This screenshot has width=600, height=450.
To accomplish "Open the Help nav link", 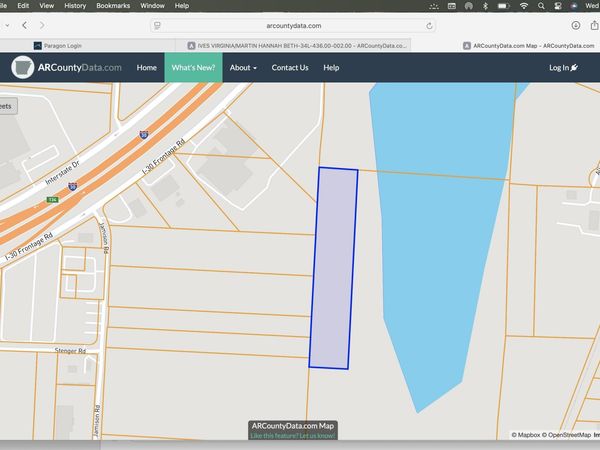I will 331,68.
